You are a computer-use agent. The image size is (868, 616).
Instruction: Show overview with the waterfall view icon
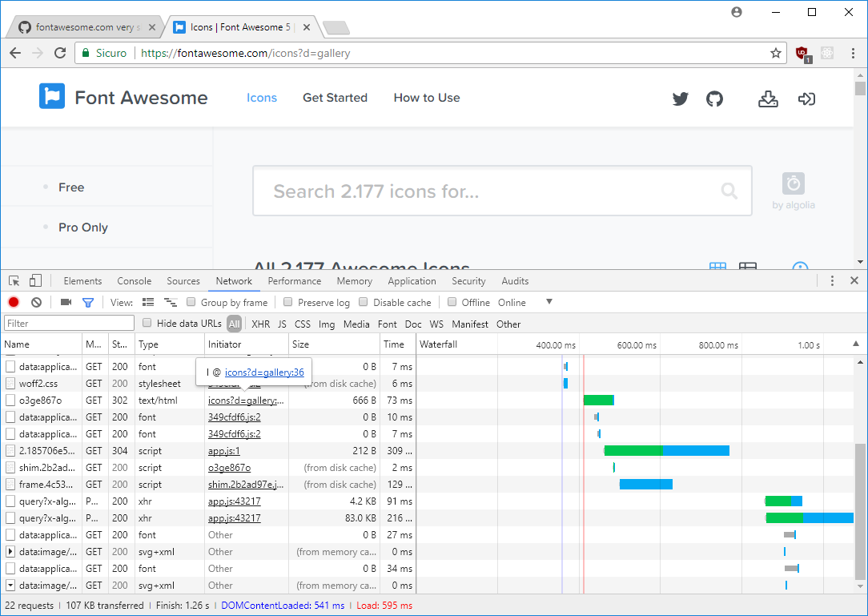point(171,302)
